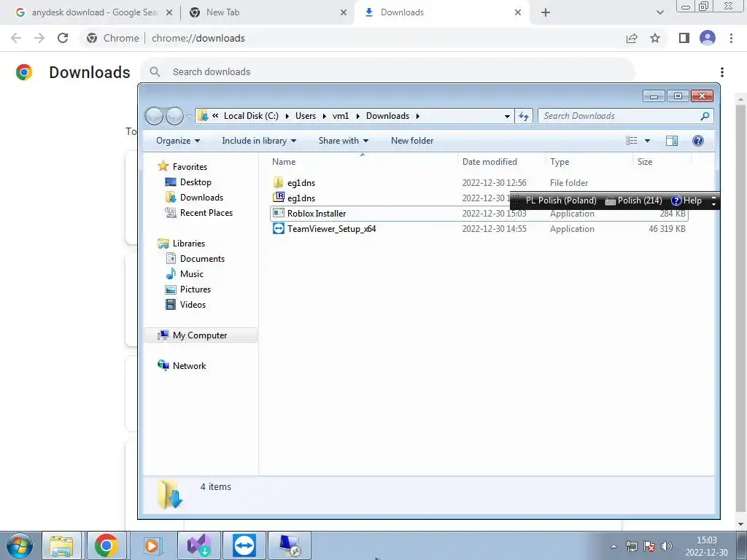Click New folder button
This screenshot has width=747, height=560.
(412, 141)
